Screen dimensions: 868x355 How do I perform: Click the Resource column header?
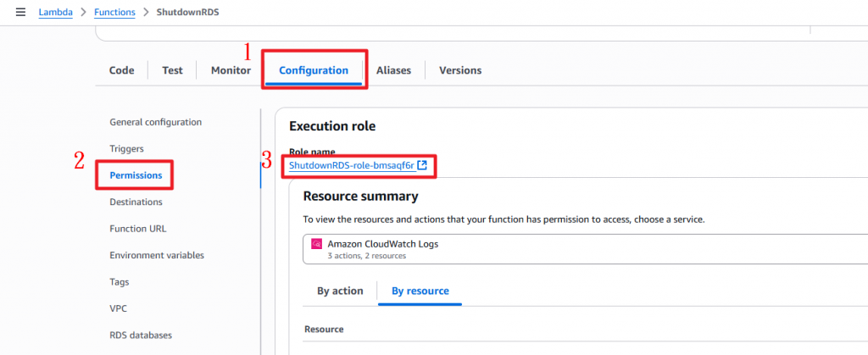coord(324,329)
